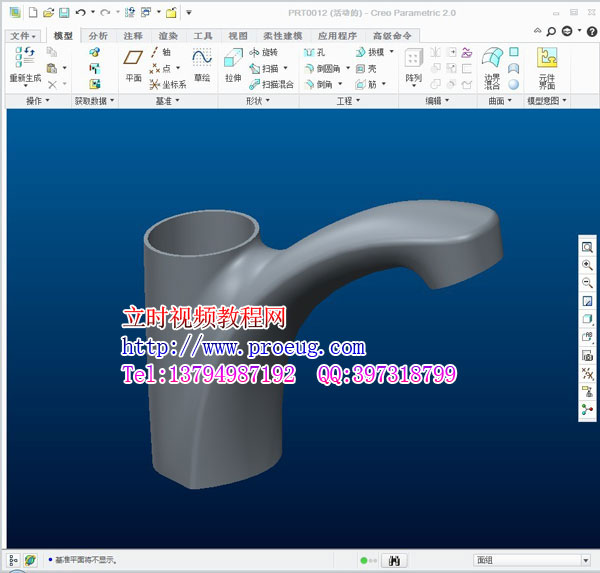
Task: Click the status message 基准平面将不显示
Action: 86,560
